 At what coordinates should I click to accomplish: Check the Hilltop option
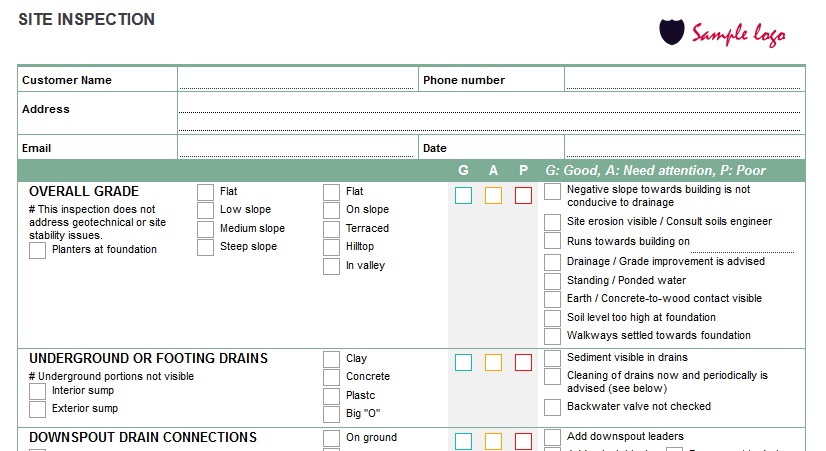[331, 247]
